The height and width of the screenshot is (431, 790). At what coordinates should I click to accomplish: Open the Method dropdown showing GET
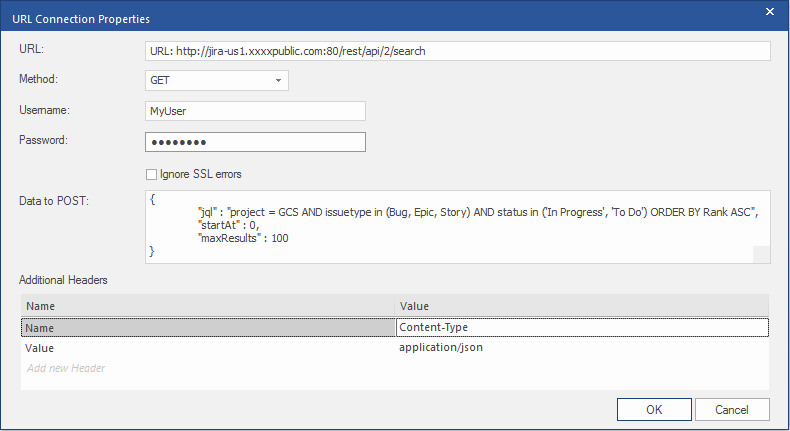[217, 80]
